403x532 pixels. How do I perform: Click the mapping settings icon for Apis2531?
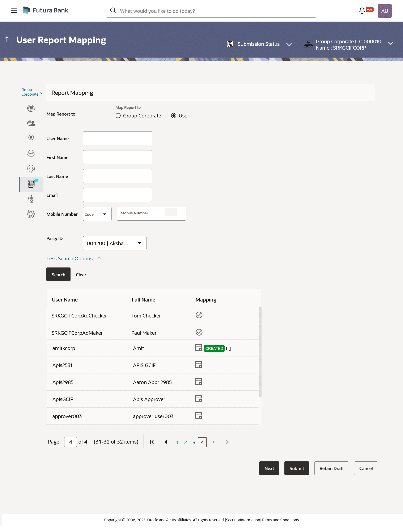pyautogui.click(x=199, y=365)
